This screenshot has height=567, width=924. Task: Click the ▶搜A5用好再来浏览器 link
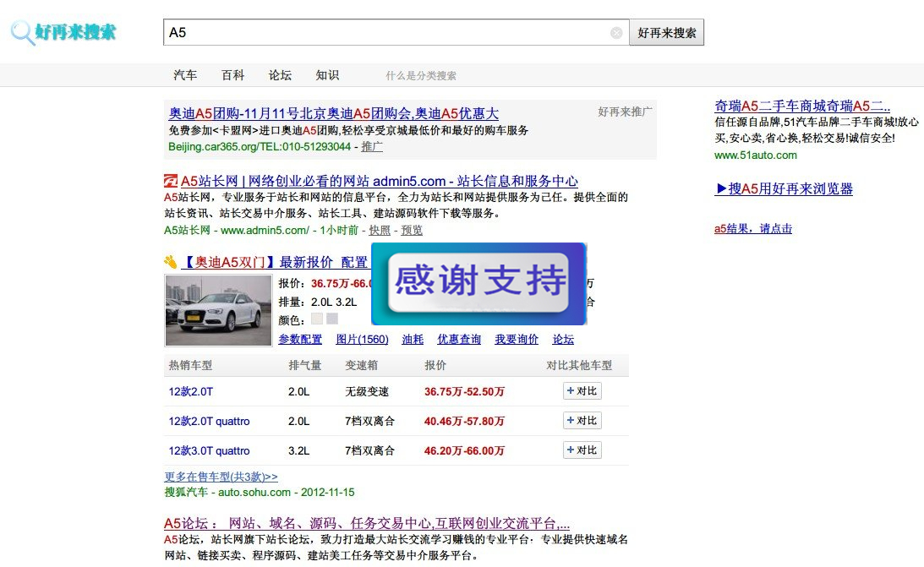click(x=784, y=189)
